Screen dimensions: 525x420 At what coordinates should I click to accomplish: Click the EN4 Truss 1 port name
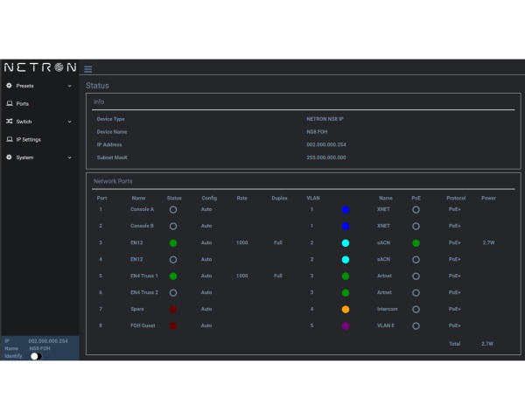coord(144,276)
